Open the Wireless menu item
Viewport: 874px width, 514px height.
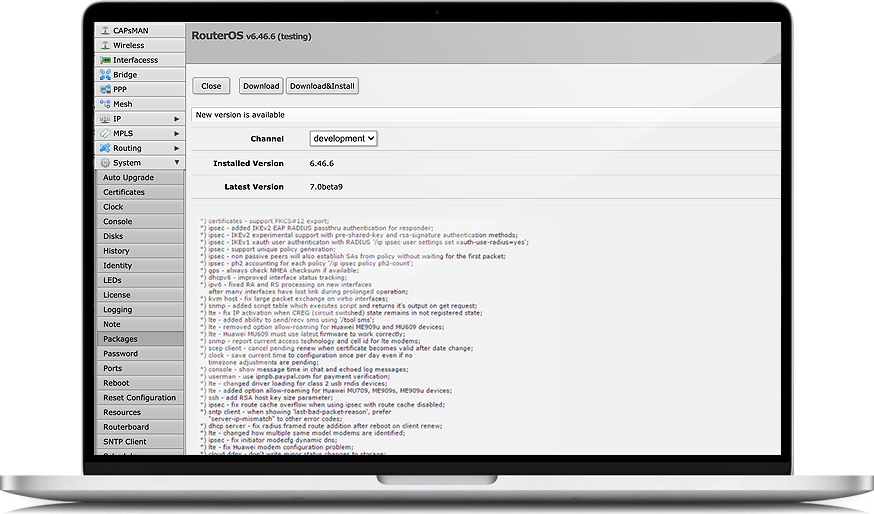click(x=140, y=45)
